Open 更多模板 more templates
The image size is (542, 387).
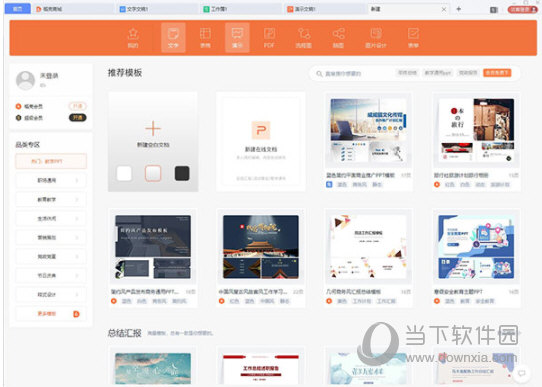[x=51, y=314]
